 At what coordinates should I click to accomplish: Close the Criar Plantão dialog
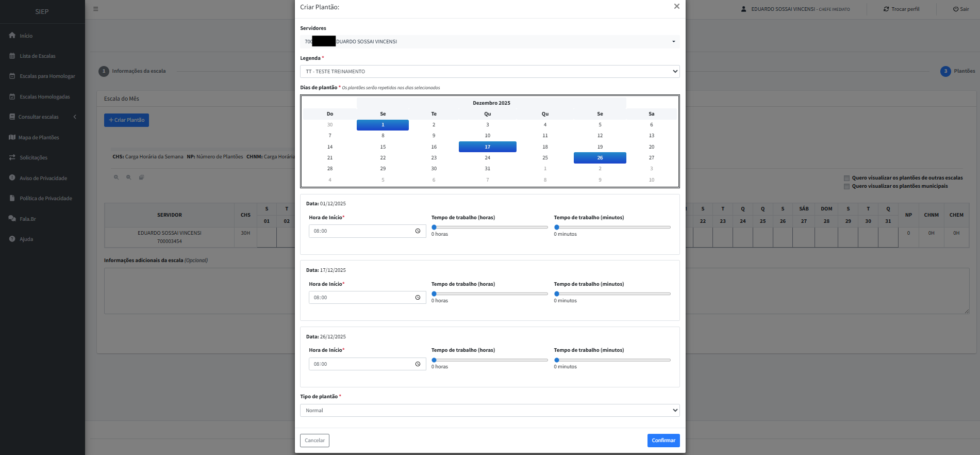[676, 7]
